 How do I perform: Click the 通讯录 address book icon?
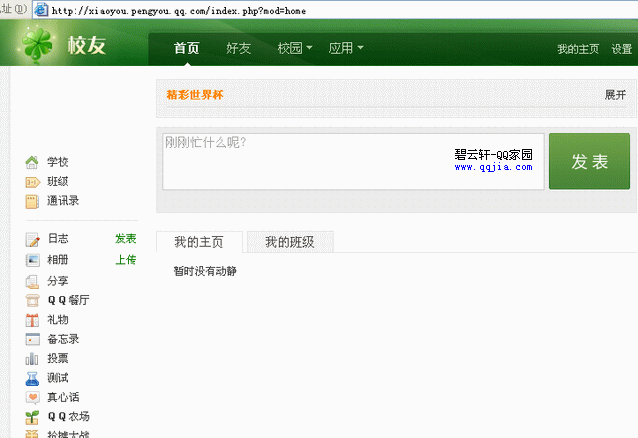tap(32, 201)
